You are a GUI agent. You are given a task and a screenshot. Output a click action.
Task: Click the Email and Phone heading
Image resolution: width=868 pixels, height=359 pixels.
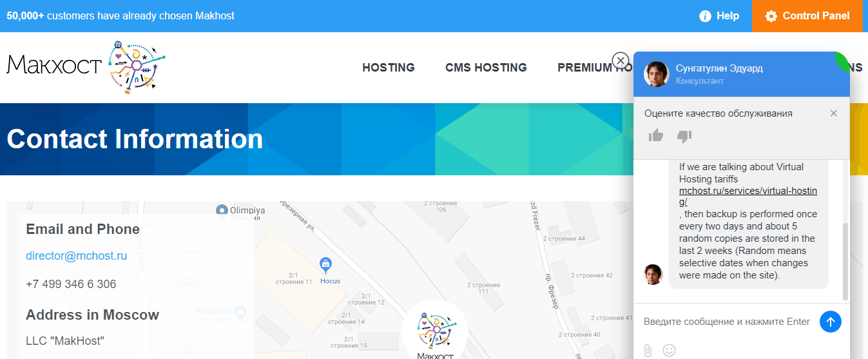pos(82,229)
